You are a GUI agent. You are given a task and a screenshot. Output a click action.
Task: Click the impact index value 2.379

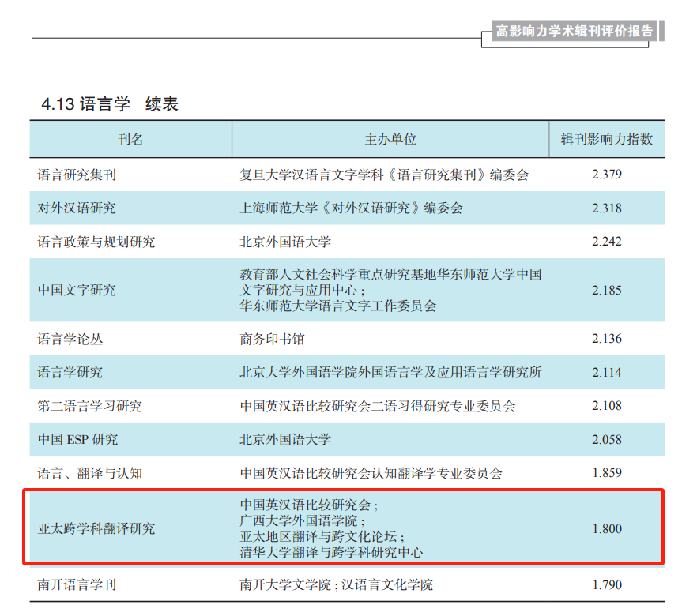(x=607, y=175)
